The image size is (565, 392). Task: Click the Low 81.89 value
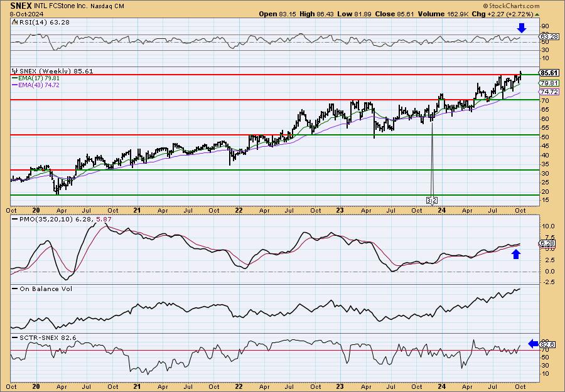click(x=355, y=14)
